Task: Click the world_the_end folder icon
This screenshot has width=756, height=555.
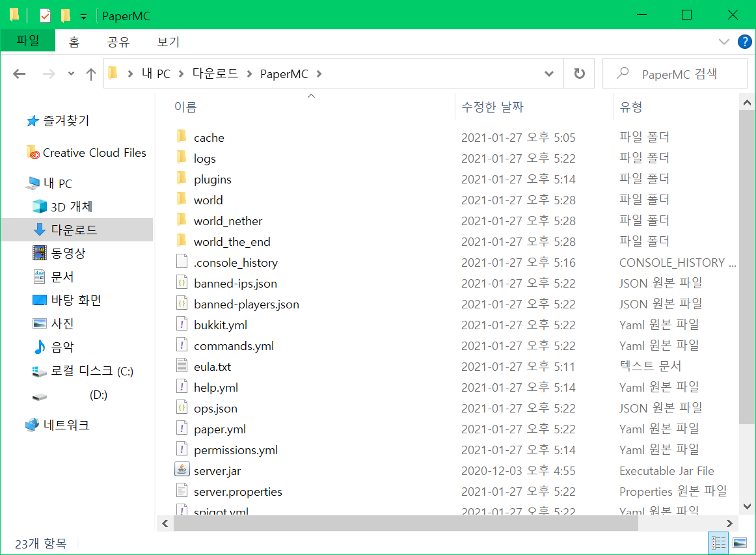Action: tap(182, 241)
